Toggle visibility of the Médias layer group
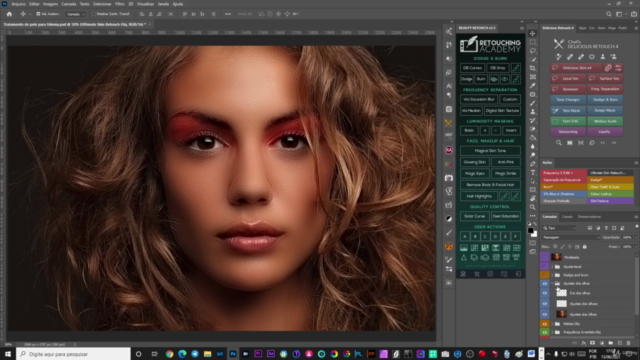 click(545, 324)
